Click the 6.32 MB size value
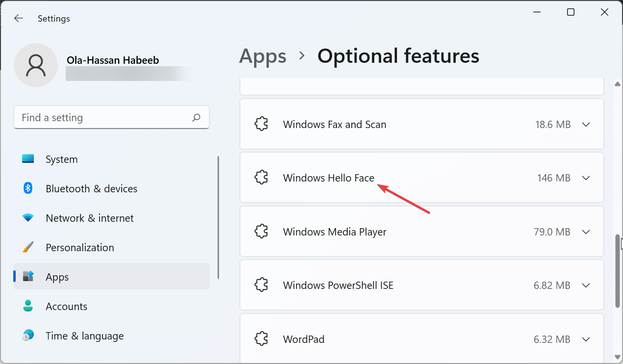Screen dimensions: 623x364 click(x=552, y=339)
